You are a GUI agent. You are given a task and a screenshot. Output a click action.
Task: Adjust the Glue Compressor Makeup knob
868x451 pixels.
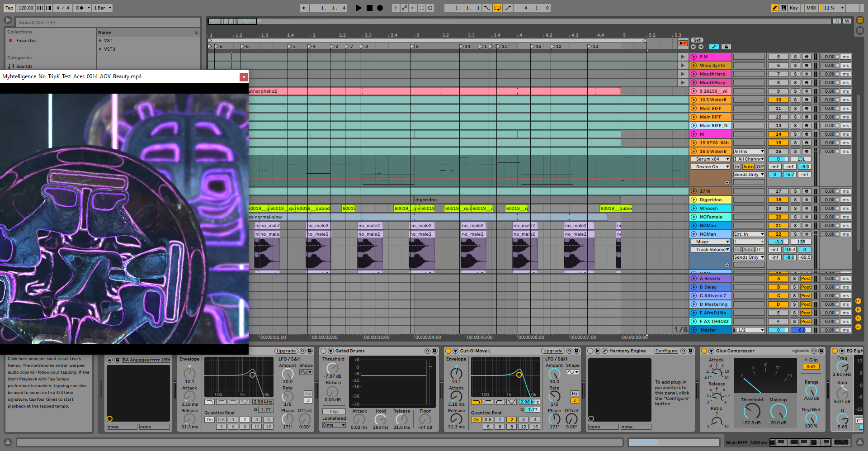(778, 411)
